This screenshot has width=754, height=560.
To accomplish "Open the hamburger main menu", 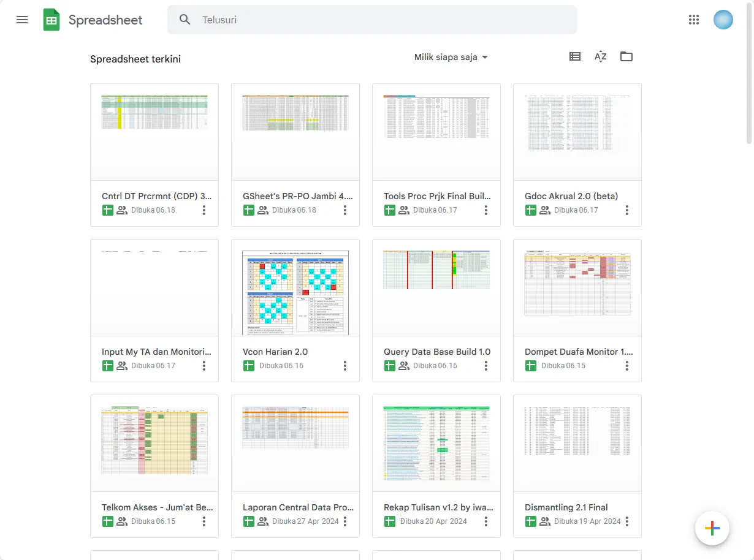I will [x=22, y=20].
